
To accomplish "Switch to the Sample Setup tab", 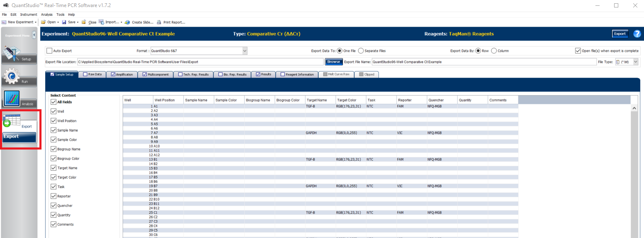I will pos(62,74).
